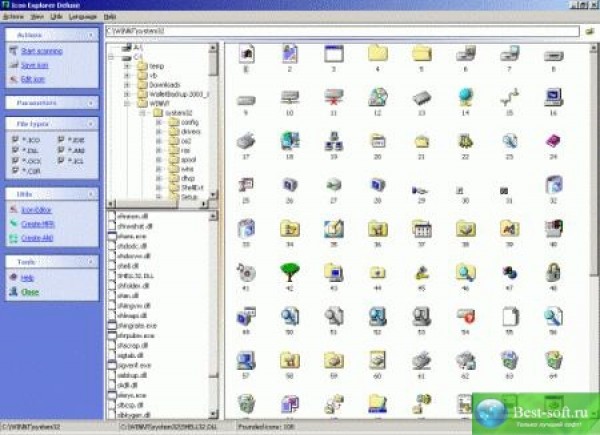This screenshot has height=435, width=600.
Task: Select the spool folder in the tree
Action: coord(188,160)
